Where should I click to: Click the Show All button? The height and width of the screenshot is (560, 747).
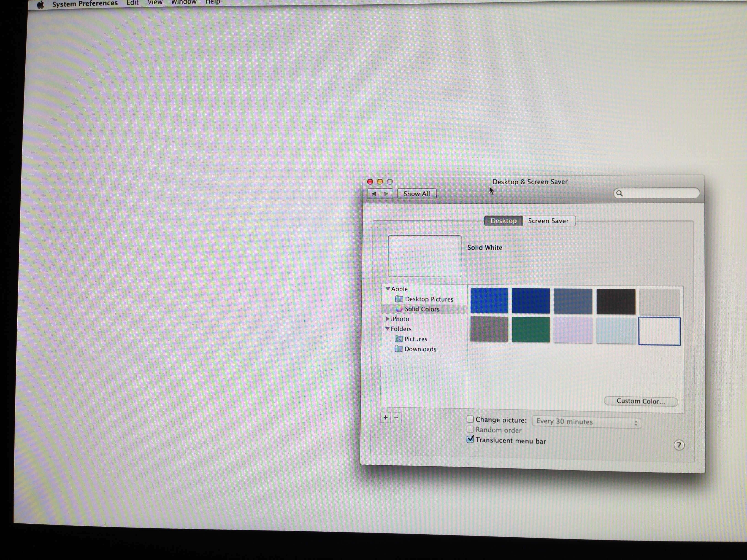(x=416, y=194)
